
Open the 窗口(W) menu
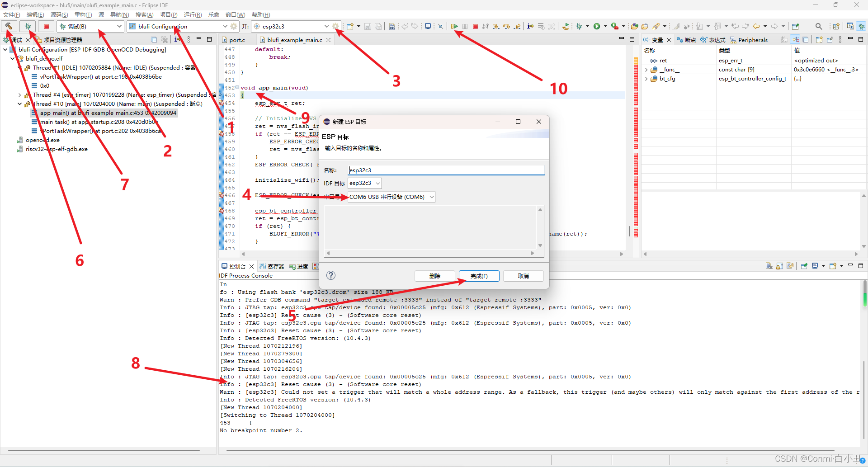[x=235, y=14]
